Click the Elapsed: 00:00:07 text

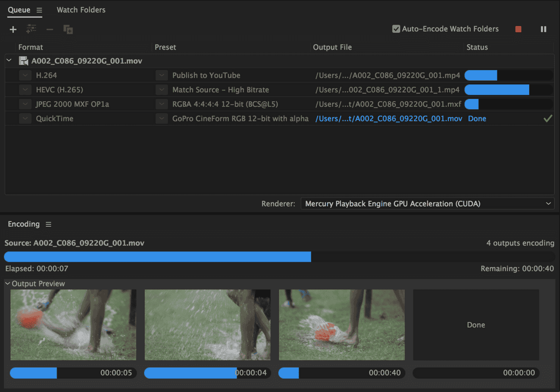coord(37,269)
